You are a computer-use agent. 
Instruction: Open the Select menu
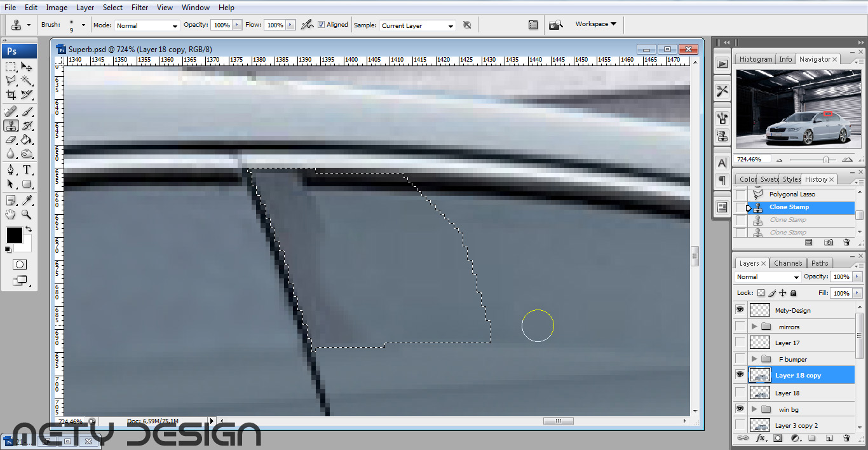[112, 8]
